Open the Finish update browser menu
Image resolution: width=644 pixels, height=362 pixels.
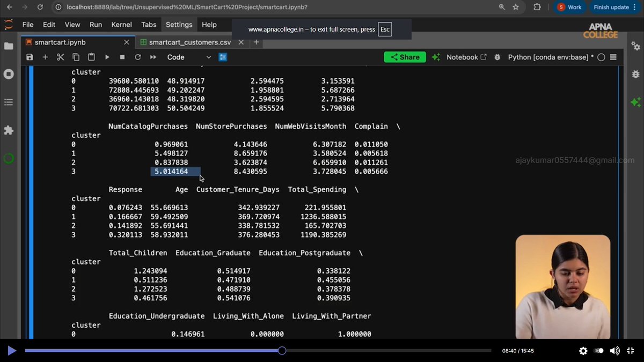click(x=614, y=7)
